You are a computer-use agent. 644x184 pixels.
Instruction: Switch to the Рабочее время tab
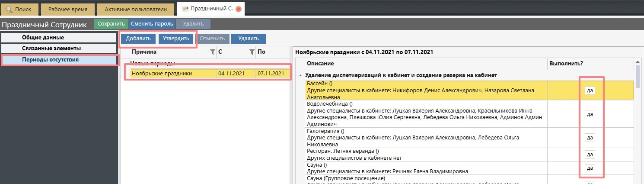pyautogui.click(x=67, y=9)
